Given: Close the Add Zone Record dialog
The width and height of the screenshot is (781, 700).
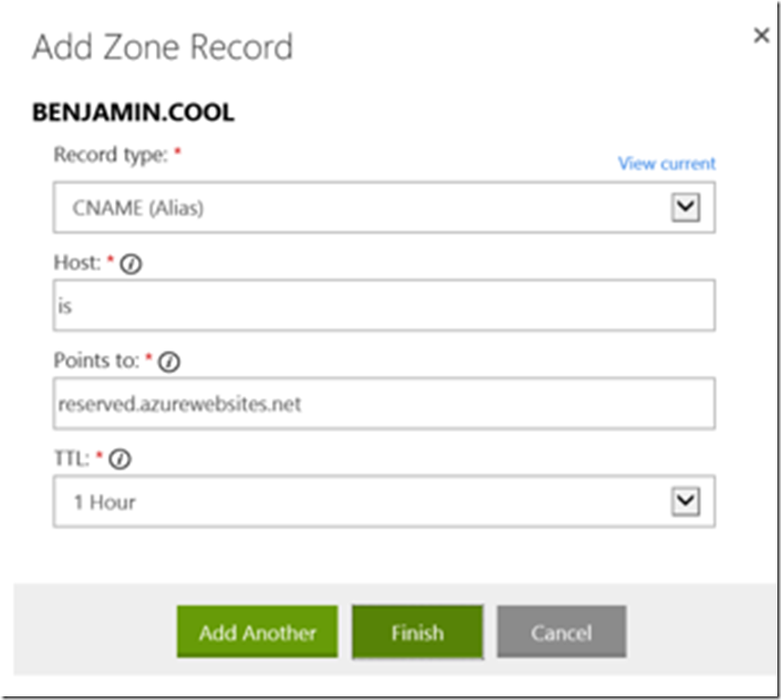Looking at the screenshot, I should pyautogui.click(x=761, y=36).
